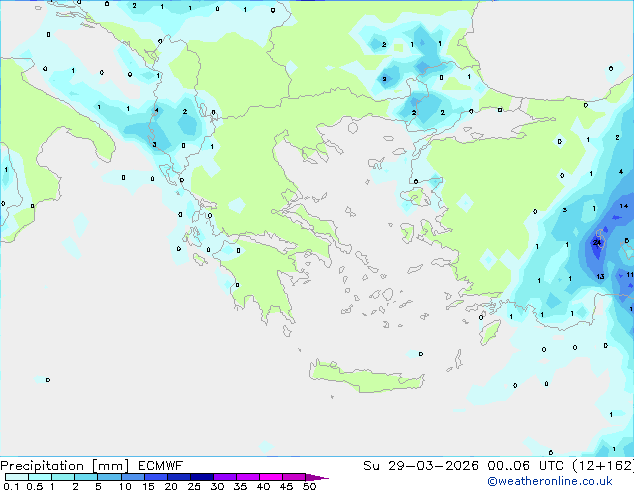
Task: Click the '(12+162)' forecast step text
Action: click(x=603, y=466)
